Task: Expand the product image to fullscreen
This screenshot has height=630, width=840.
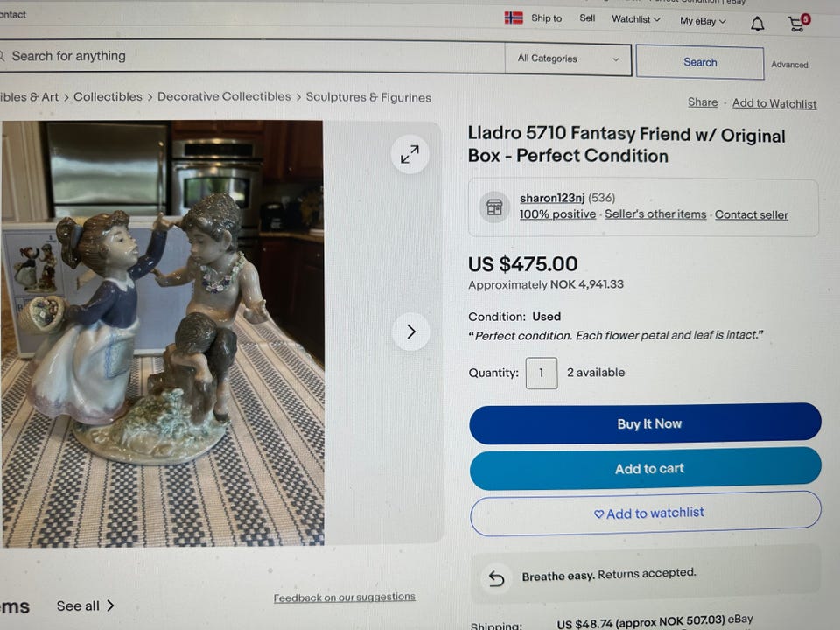Action: pos(409,155)
